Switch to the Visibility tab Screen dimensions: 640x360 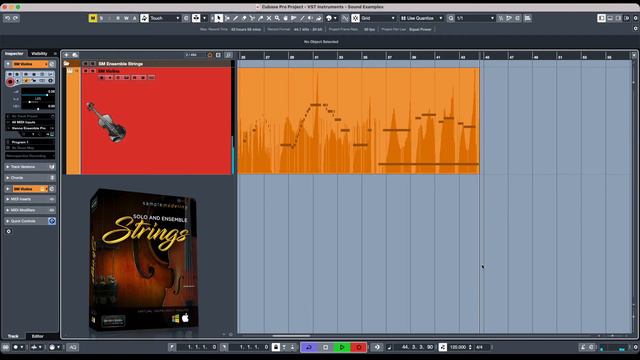click(x=40, y=53)
